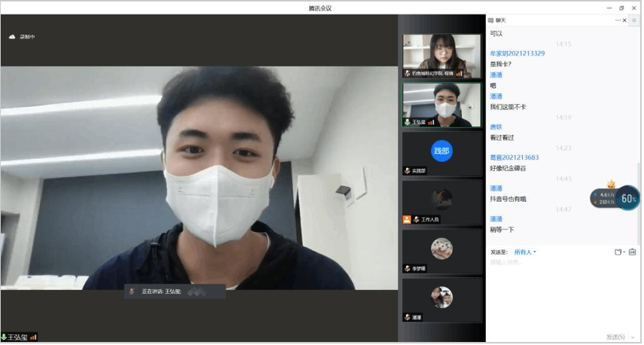Image resolution: width=644 pixels, height=345 pixels.
Task: Click the 李梦瑶 participant tile
Action: click(442, 251)
